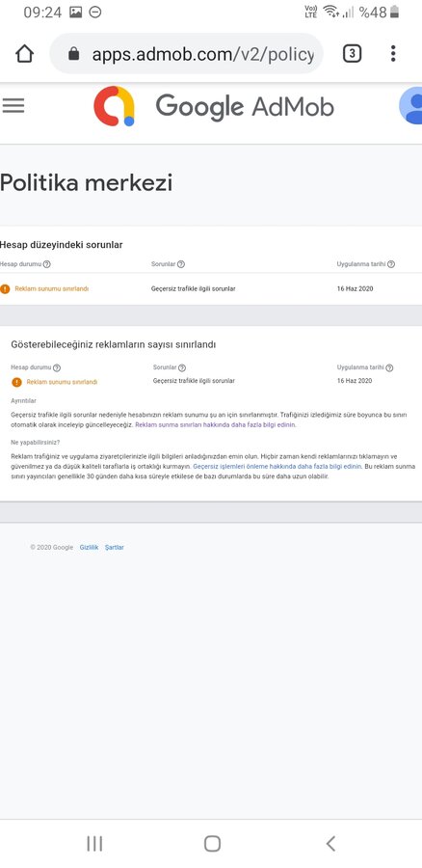Tap the Chrome home icon
The image size is (422, 868).
(x=24, y=54)
